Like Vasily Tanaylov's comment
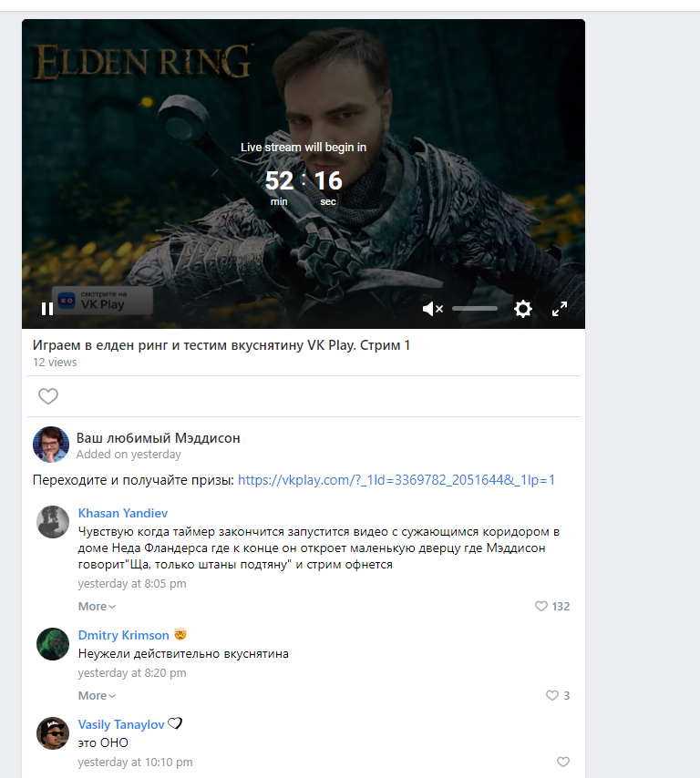 [x=563, y=762]
